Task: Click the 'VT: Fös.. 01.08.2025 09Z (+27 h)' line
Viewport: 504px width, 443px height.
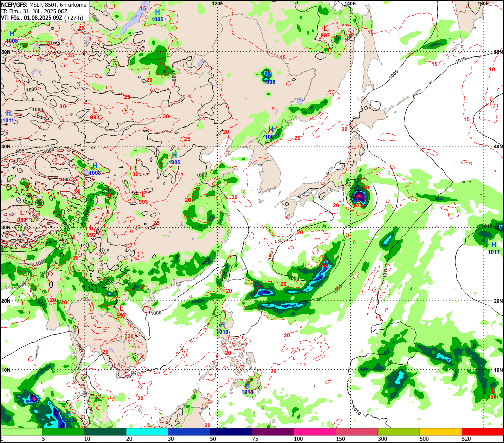Action: (42, 17)
